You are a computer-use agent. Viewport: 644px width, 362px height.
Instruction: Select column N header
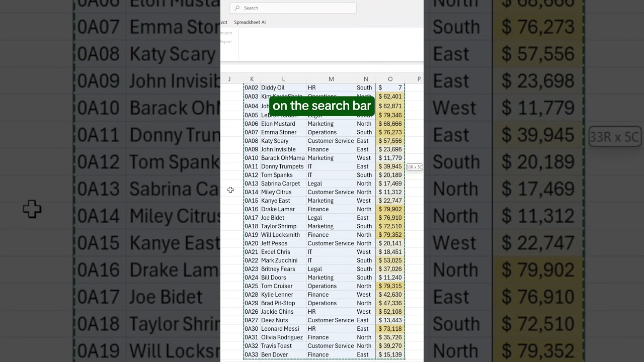click(x=365, y=79)
